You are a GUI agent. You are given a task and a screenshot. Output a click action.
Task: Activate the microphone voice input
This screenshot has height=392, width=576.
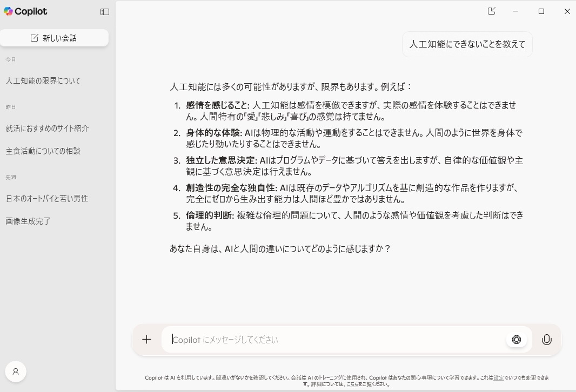(547, 340)
